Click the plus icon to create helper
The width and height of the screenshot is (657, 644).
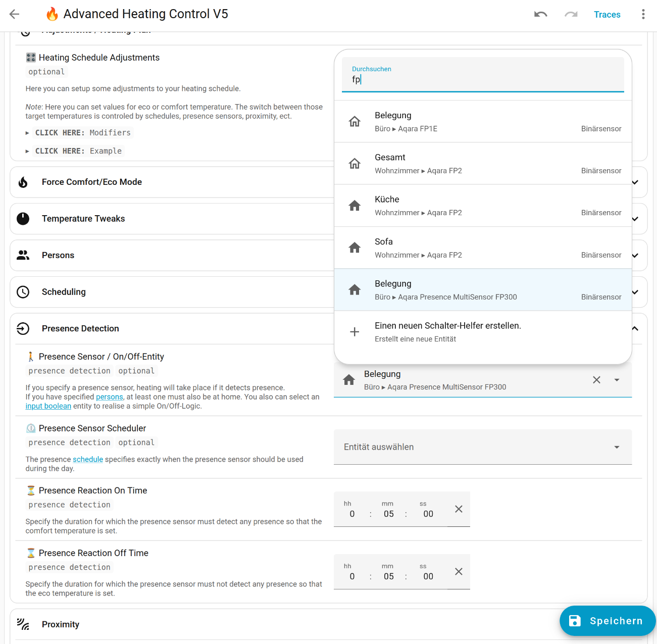pos(355,332)
